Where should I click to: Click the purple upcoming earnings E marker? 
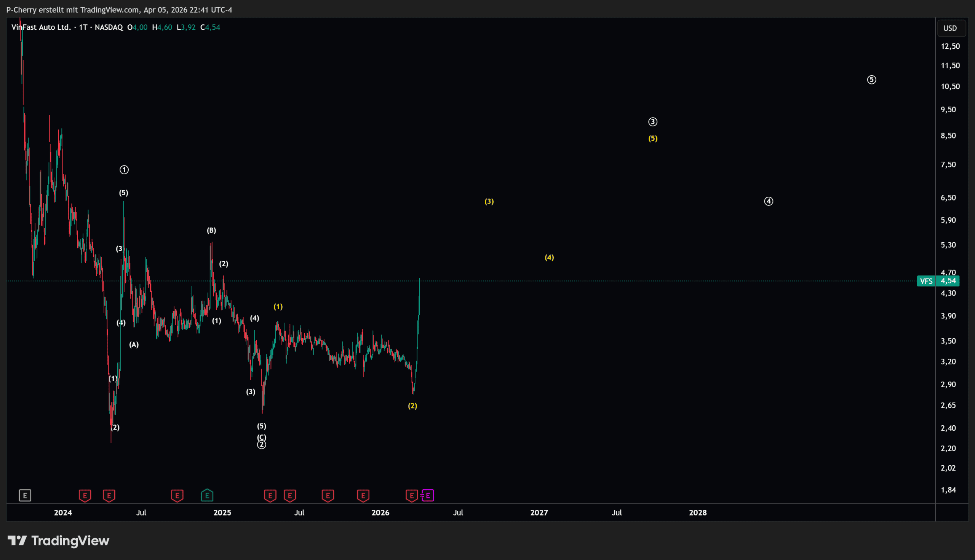(428, 495)
